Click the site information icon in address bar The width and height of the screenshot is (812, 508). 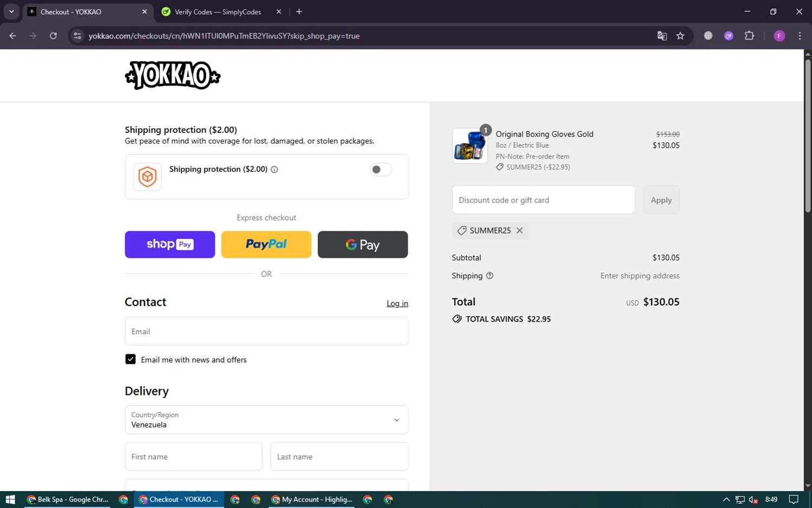[x=77, y=36]
